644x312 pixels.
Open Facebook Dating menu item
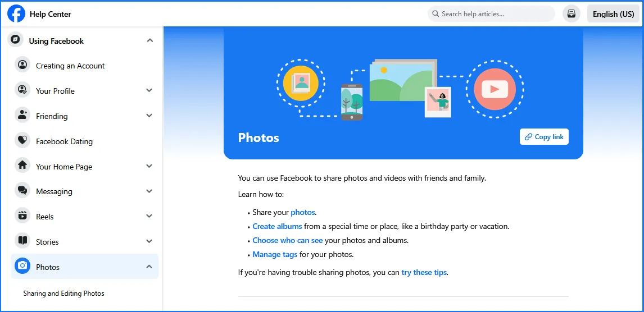point(84,141)
